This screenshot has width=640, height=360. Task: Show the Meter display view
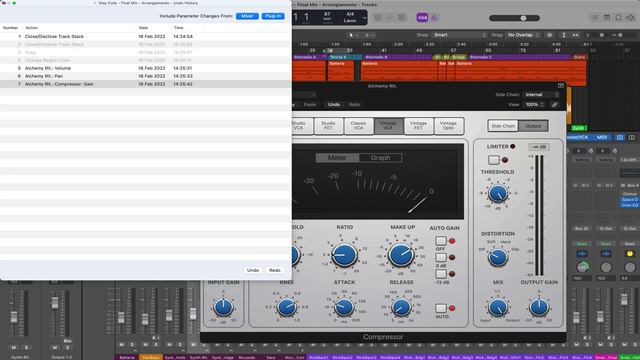coord(337,158)
